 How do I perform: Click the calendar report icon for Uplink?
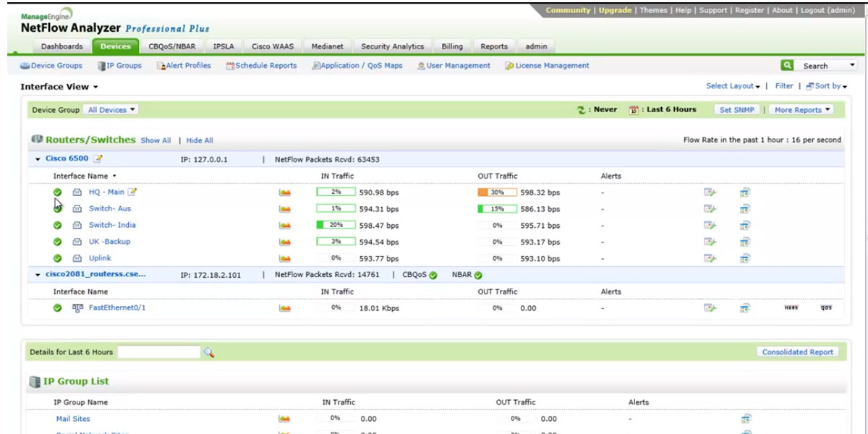click(745, 258)
